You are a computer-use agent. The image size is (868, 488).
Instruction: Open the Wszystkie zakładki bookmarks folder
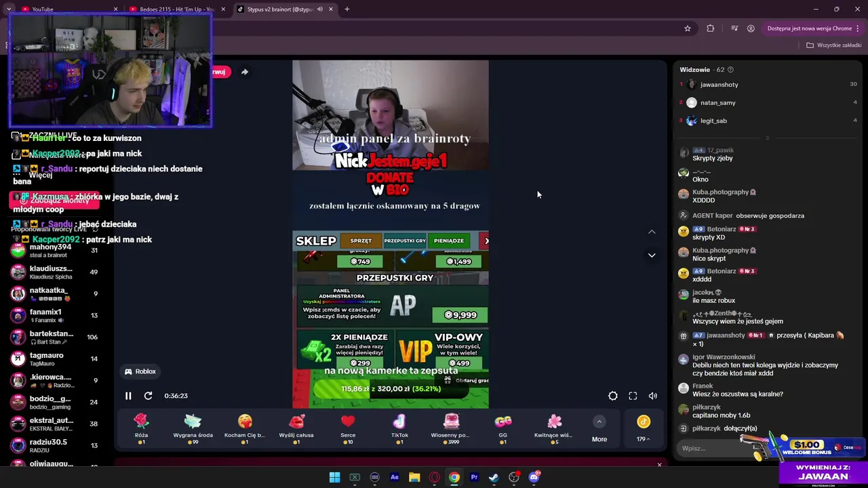tap(833, 45)
